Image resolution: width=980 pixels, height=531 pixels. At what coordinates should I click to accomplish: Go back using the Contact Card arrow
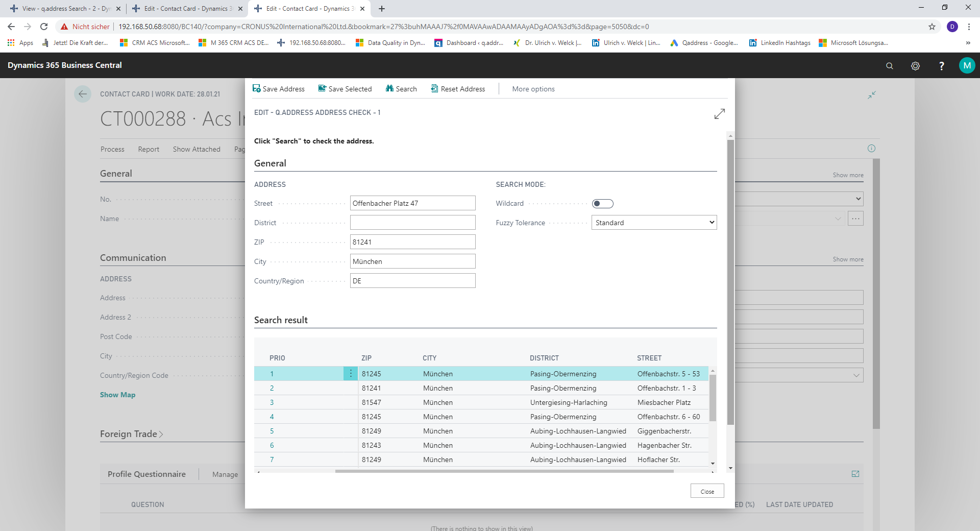coord(83,94)
